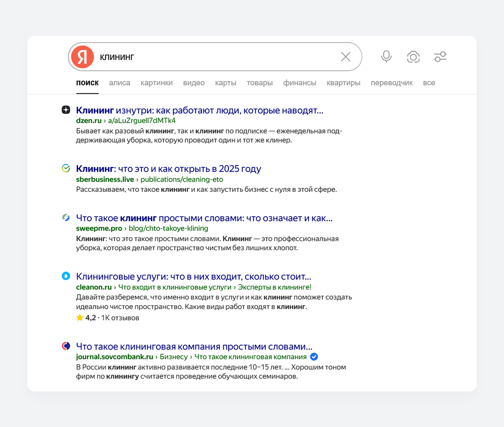Switch to the картинки tab
504x427 pixels.
point(157,83)
